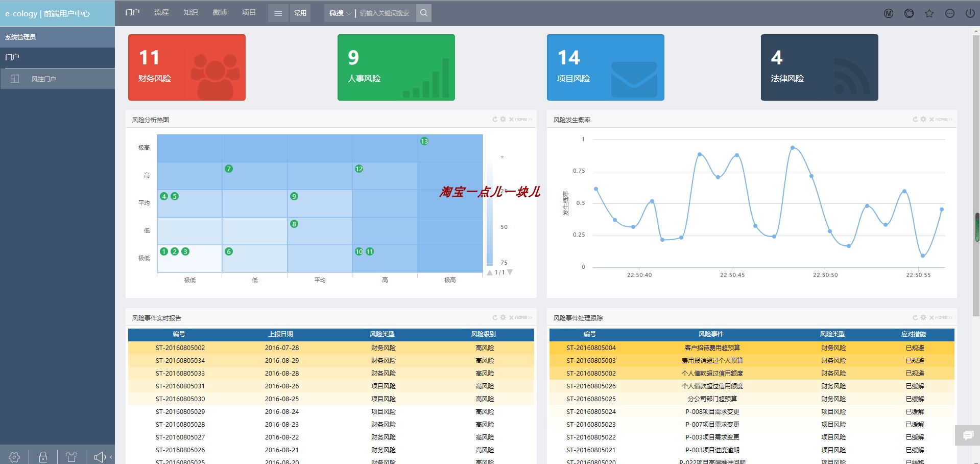Expand the 微搜 search type dropdown
Viewport: 980px width, 464px height.
click(340, 13)
